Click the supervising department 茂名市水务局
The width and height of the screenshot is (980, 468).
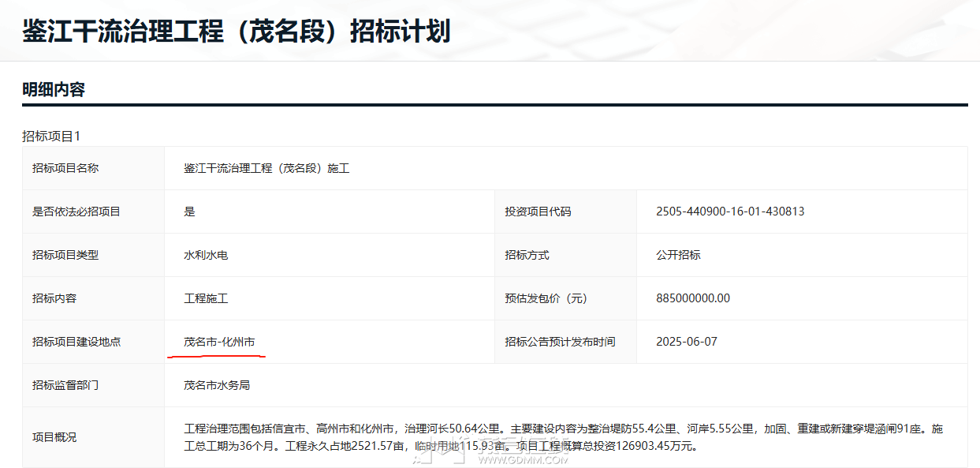point(217,385)
